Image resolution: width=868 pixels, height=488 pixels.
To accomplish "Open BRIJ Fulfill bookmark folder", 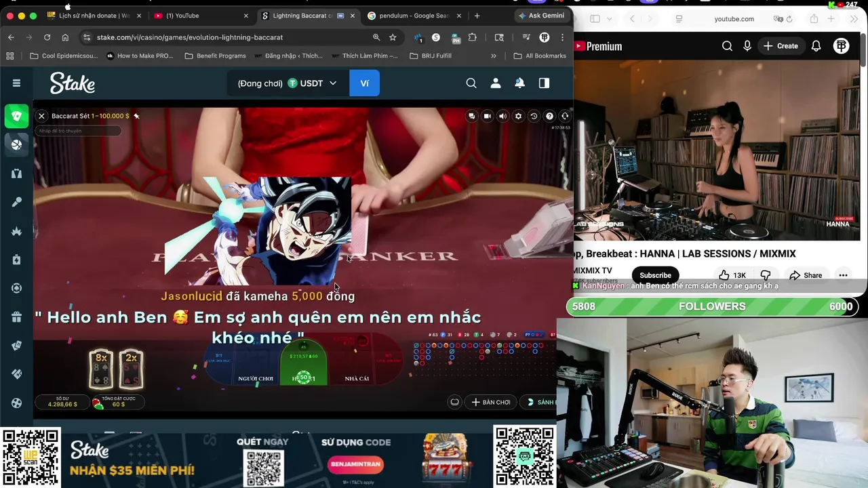I will coord(431,56).
